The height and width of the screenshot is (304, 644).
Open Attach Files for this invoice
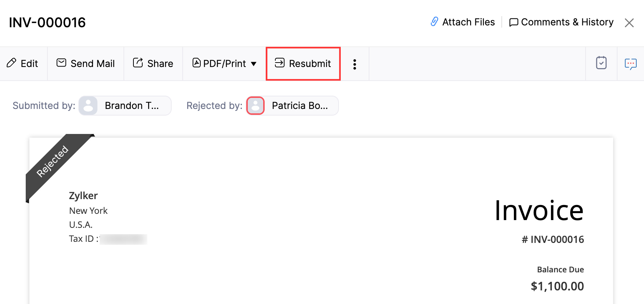462,22
